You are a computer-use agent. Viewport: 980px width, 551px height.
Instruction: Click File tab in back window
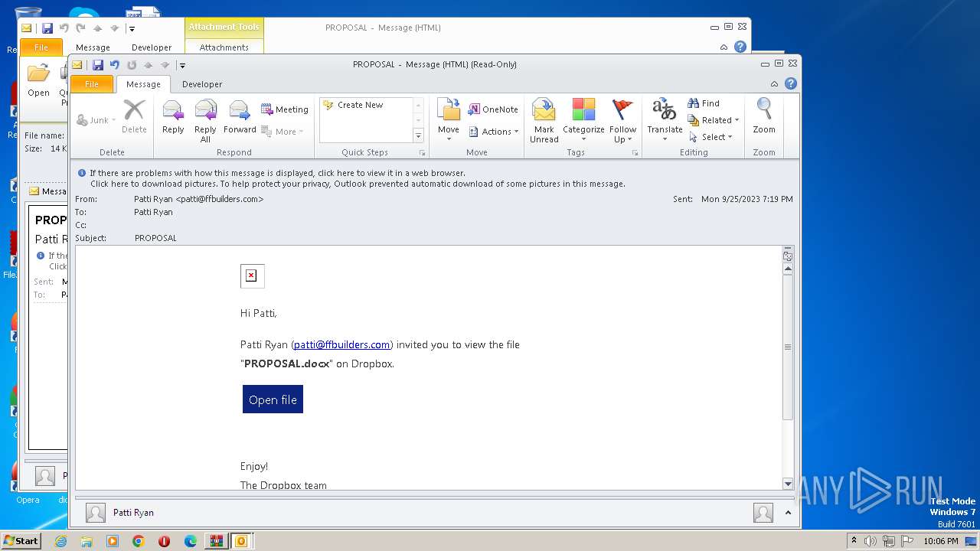[x=41, y=47]
